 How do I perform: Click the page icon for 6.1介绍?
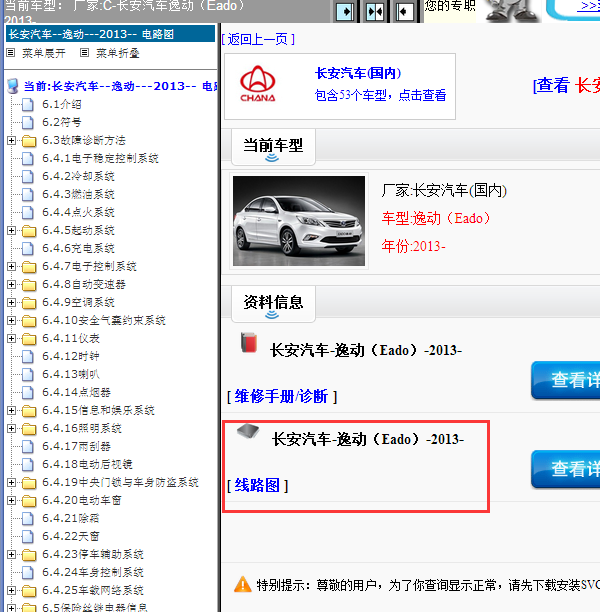[28, 105]
